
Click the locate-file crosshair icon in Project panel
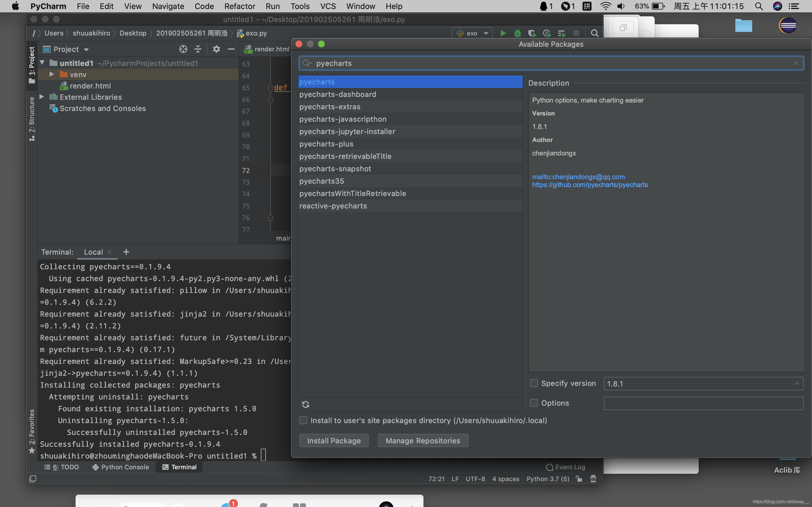(x=183, y=49)
